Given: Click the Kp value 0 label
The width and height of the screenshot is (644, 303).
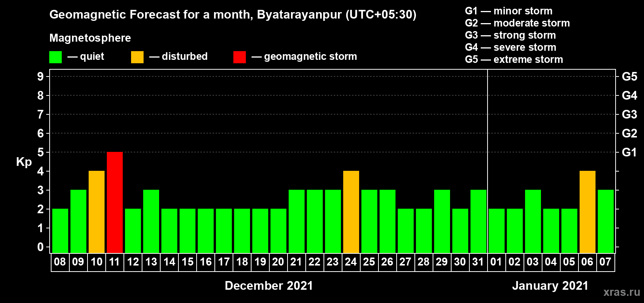Looking at the screenshot, I should point(41,247).
